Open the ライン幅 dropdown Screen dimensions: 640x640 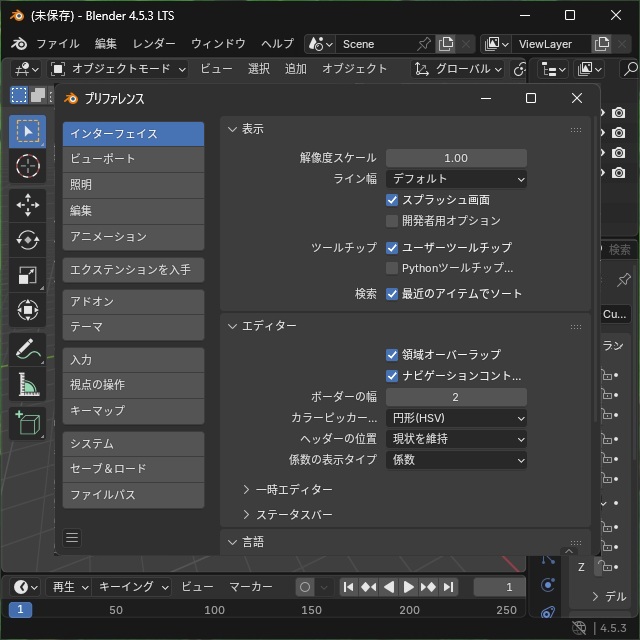pyautogui.click(x=456, y=179)
